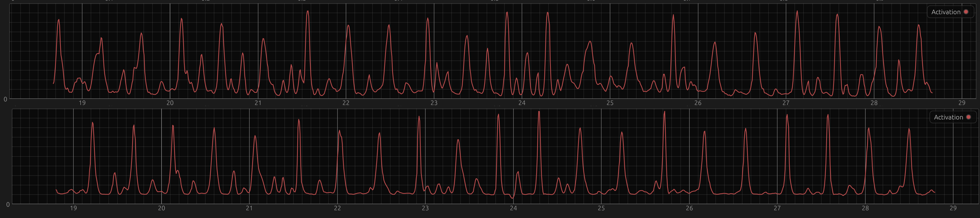Select the 29 tick label on upper plot axis
980x218 pixels.
[962, 103]
